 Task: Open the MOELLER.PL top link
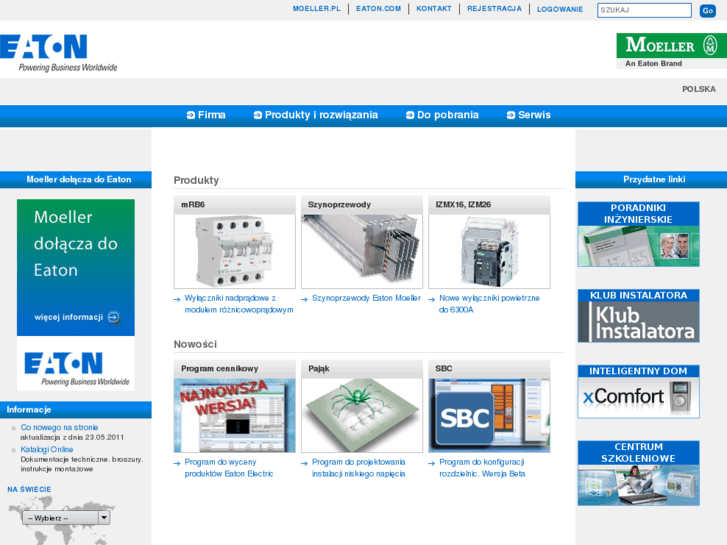[316, 9]
